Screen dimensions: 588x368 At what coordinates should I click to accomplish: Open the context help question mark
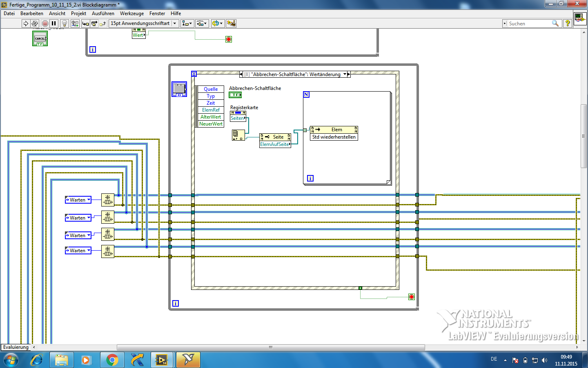(567, 23)
